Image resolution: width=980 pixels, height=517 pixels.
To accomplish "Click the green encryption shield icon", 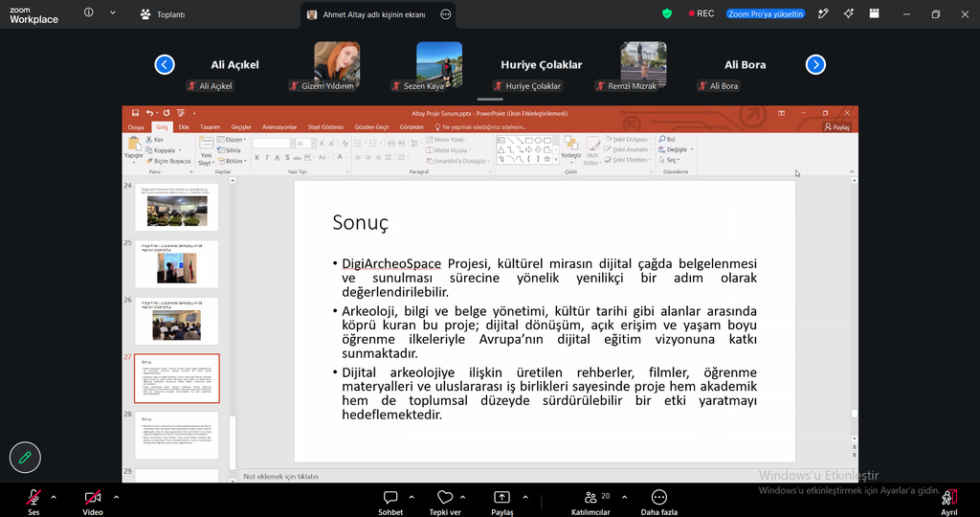I will [x=667, y=13].
